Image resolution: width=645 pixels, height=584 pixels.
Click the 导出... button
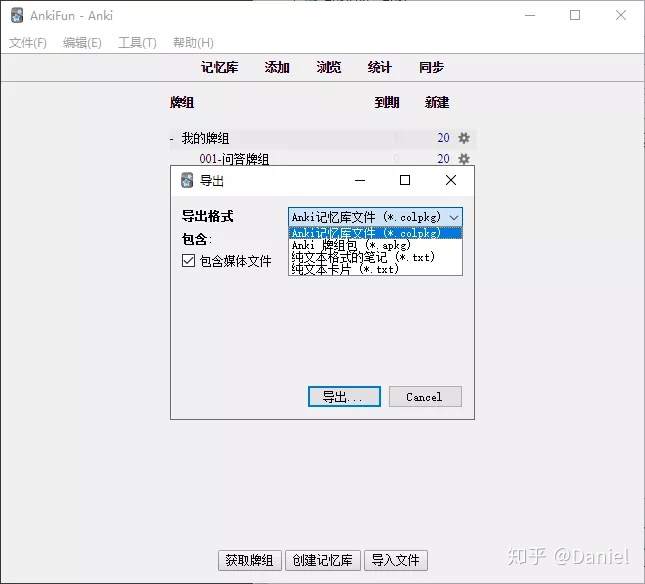pyautogui.click(x=344, y=396)
